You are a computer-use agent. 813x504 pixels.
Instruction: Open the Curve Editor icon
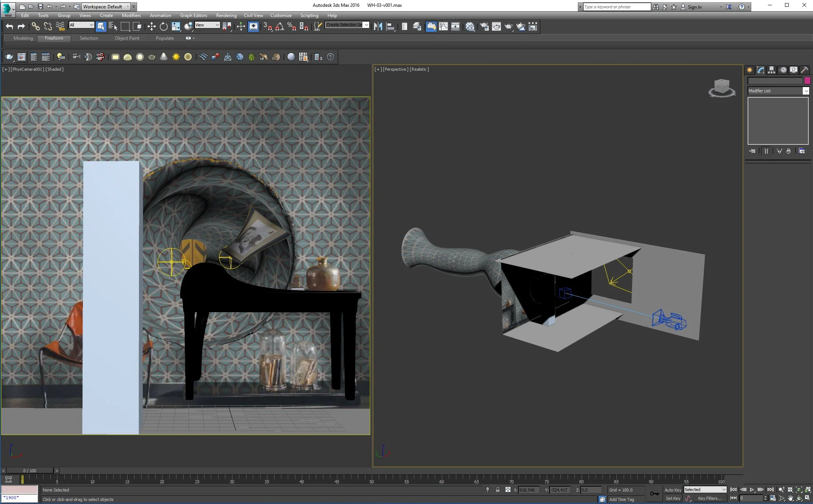tap(443, 26)
